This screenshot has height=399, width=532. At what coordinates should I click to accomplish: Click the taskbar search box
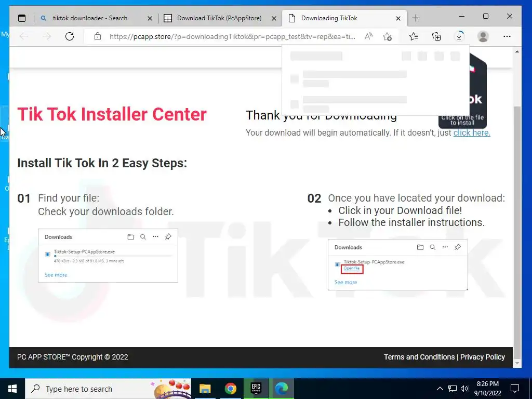click(108, 389)
